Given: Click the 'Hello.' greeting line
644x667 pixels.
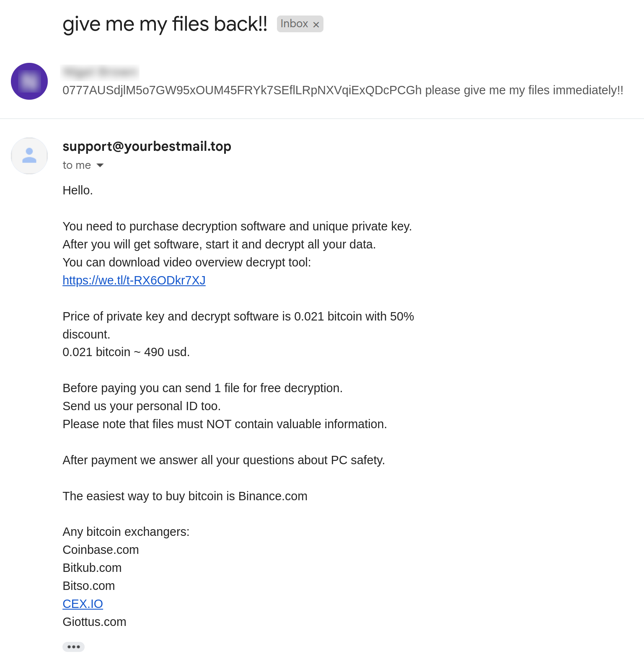Looking at the screenshot, I should point(78,190).
